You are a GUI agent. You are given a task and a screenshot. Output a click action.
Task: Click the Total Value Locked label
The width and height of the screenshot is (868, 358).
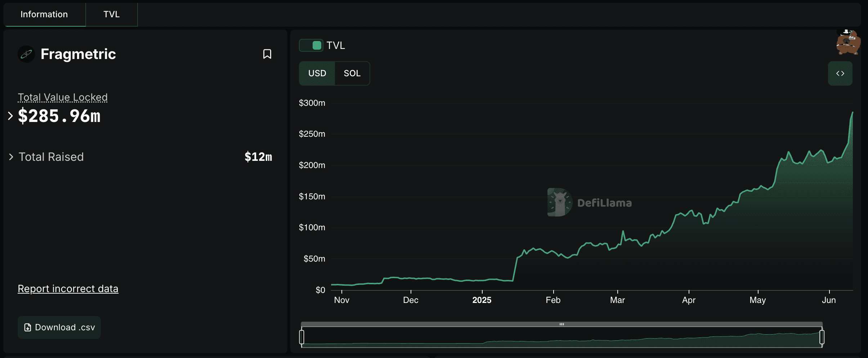63,97
